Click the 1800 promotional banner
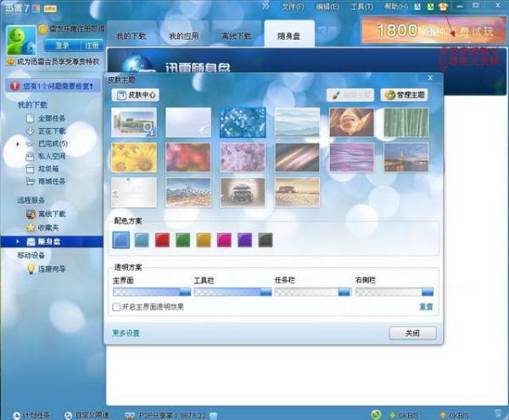Image resolution: width=509 pixels, height=420 pixels. (x=433, y=31)
